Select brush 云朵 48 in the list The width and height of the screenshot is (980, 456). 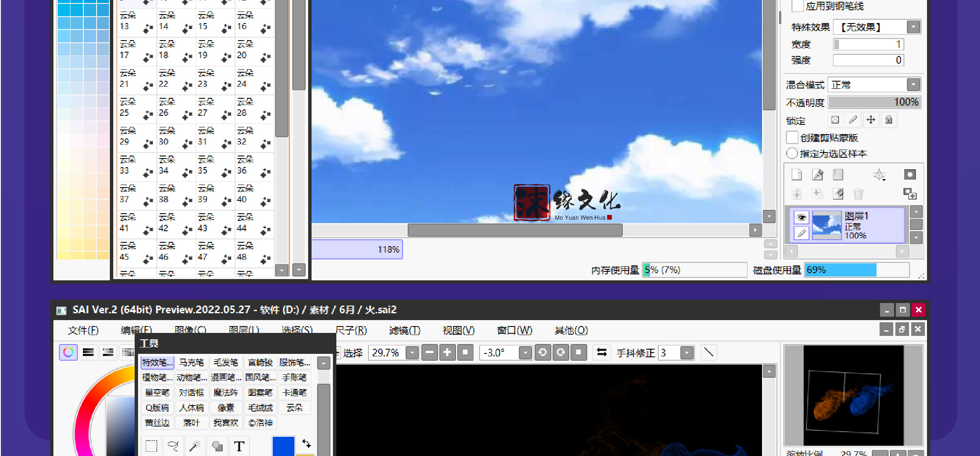(254, 253)
